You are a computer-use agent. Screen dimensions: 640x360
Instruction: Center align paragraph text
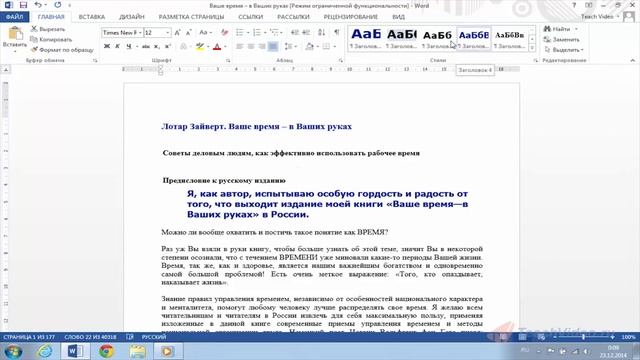(x=251, y=47)
